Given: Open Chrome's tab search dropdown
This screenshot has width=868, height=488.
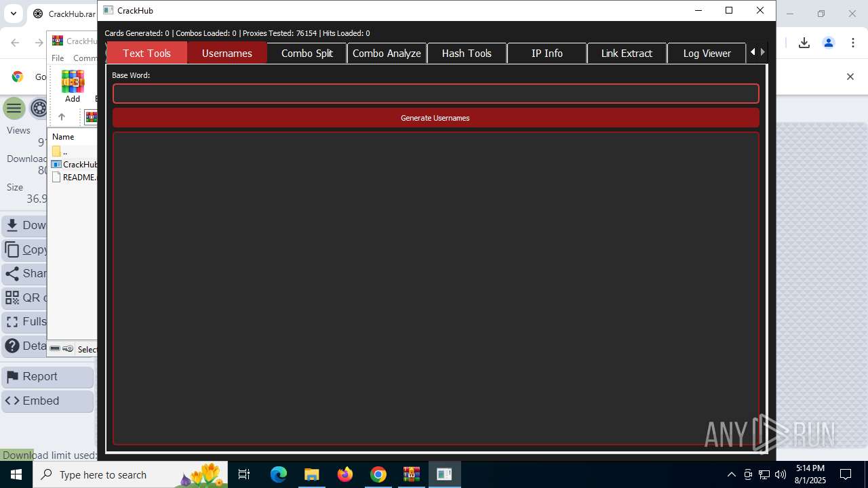Looking at the screenshot, I should 13,14.
